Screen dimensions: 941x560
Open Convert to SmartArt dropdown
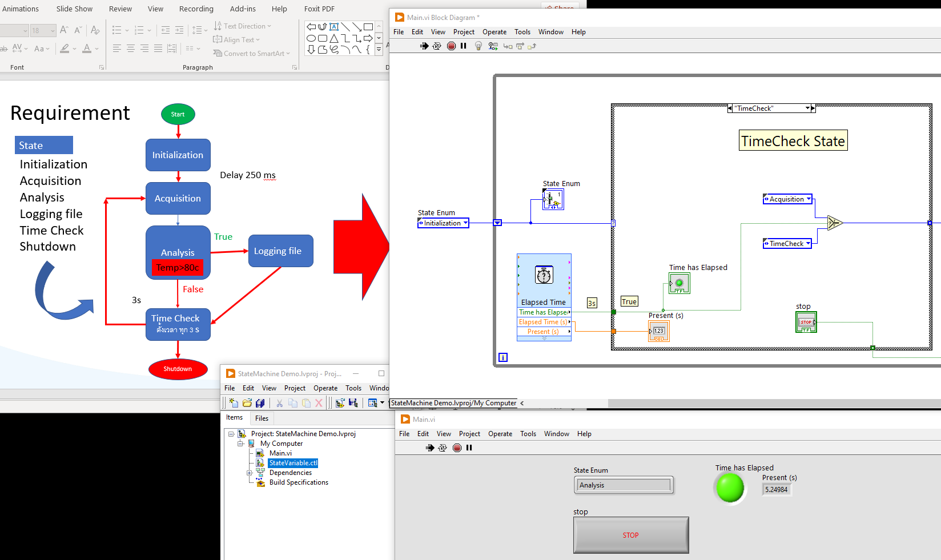[252, 54]
